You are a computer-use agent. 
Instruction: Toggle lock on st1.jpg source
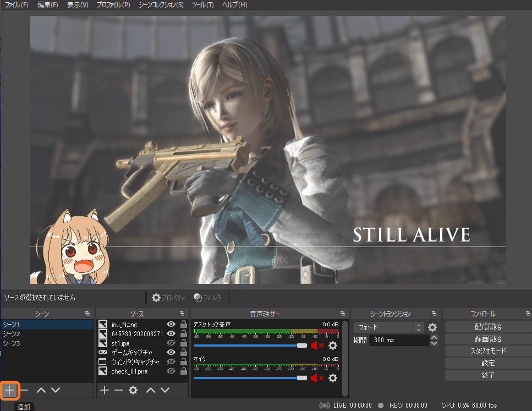pos(184,343)
